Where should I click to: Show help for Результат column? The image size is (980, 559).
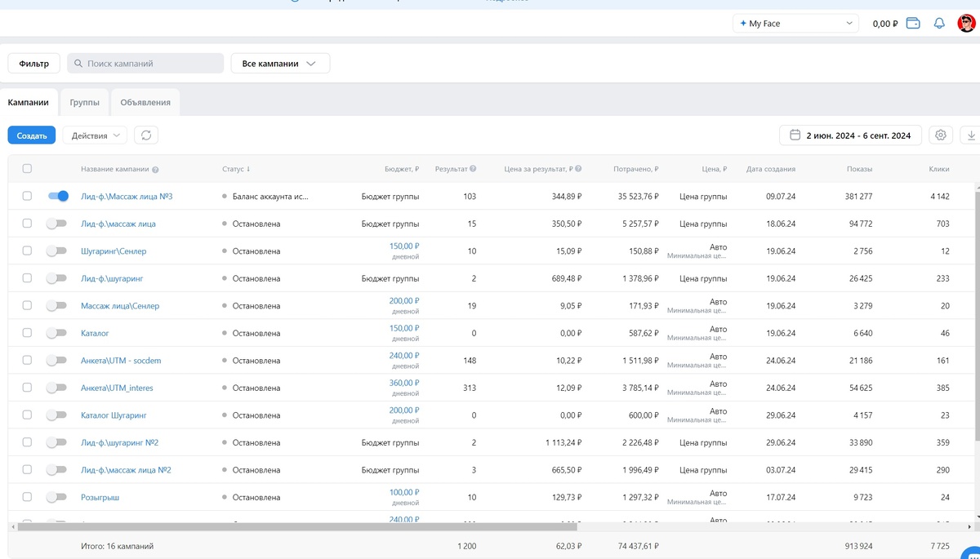473,169
